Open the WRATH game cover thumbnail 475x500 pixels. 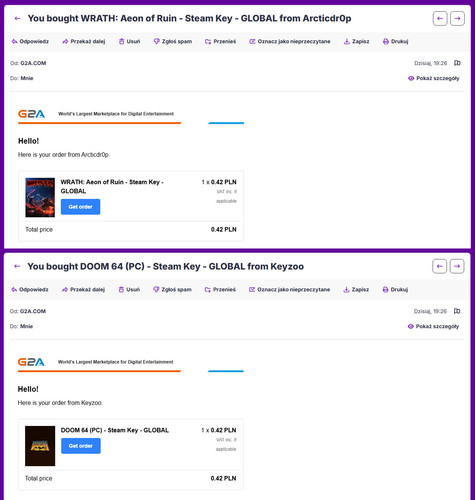click(x=40, y=197)
